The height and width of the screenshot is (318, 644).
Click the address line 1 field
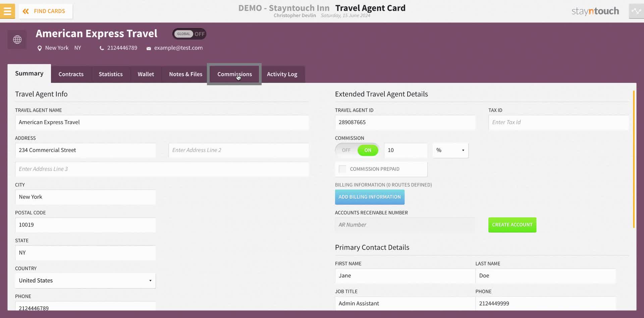[85, 150]
